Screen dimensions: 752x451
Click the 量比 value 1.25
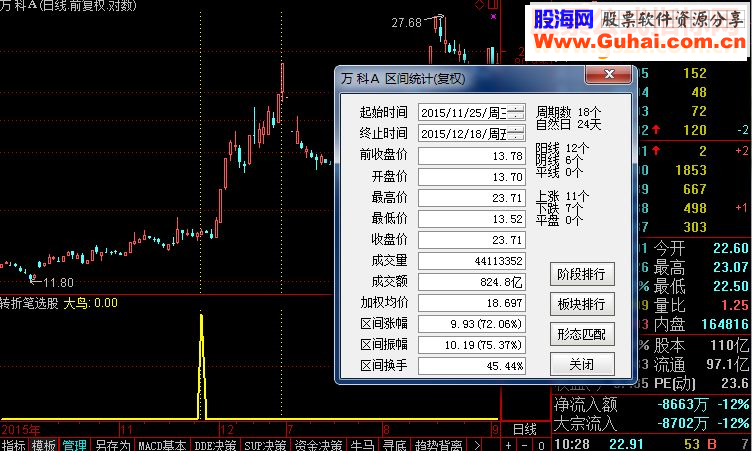click(735, 305)
